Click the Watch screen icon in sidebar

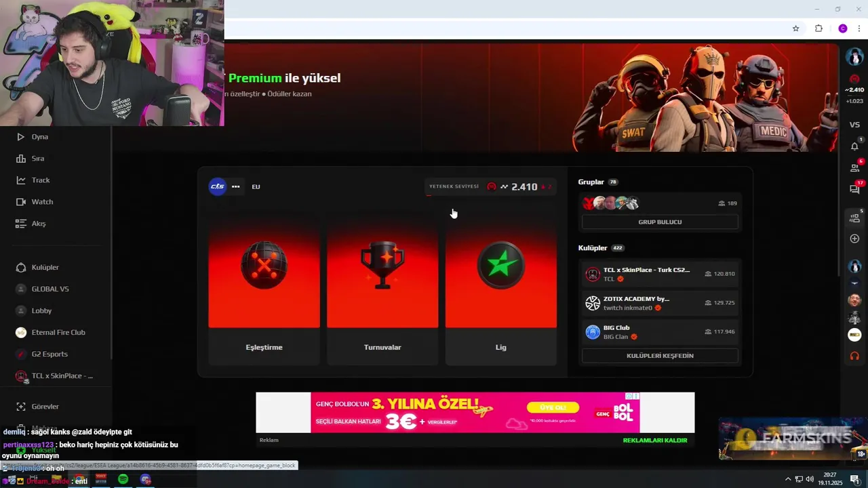click(21, 202)
